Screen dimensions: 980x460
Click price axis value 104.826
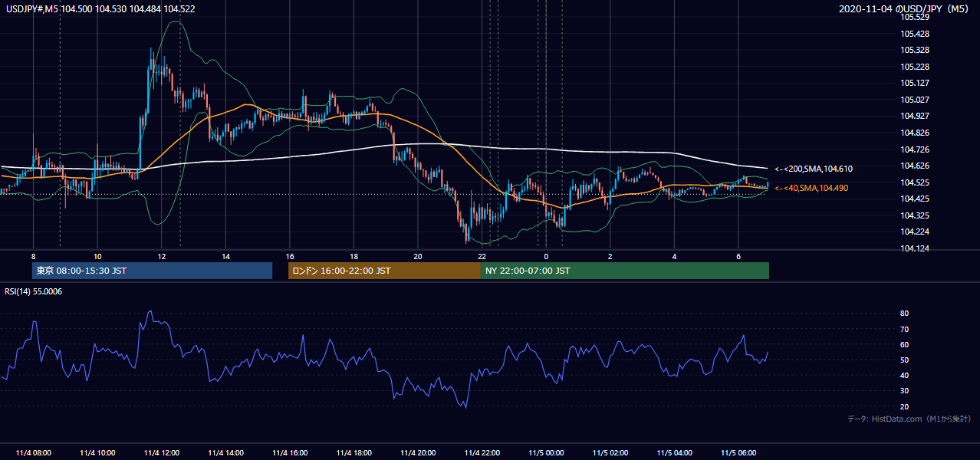tap(915, 133)
